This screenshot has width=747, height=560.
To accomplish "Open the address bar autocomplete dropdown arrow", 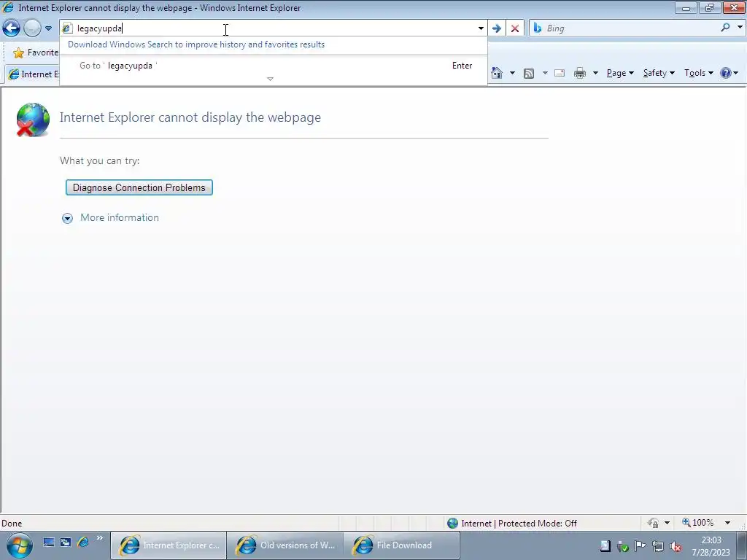I will 481,28.
